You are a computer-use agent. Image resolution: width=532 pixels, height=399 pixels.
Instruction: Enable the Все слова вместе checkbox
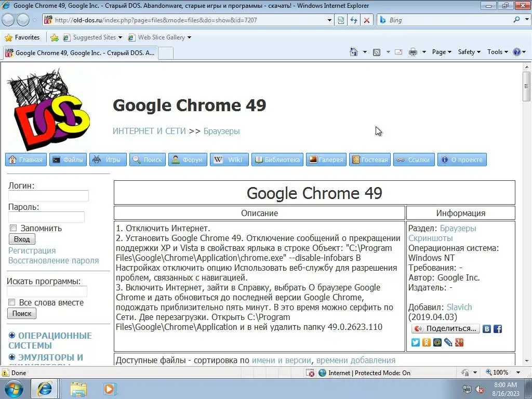tap(12, 302)
